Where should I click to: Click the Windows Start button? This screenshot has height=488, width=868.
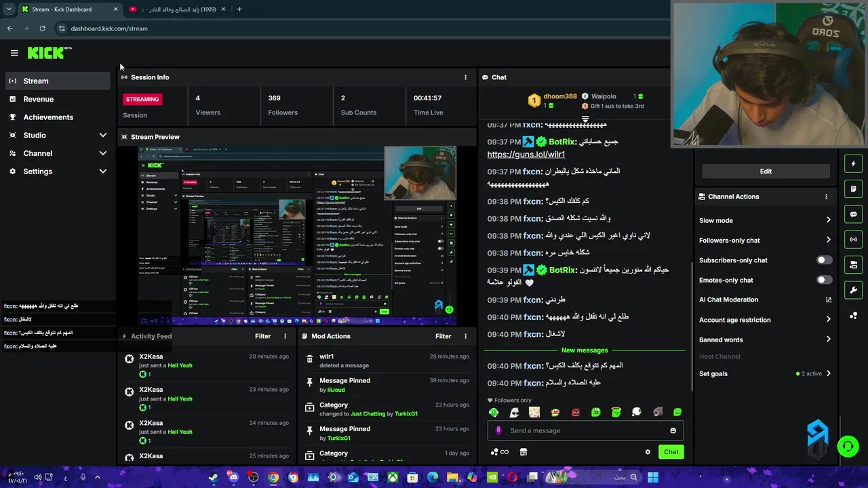tap(652, 477)
